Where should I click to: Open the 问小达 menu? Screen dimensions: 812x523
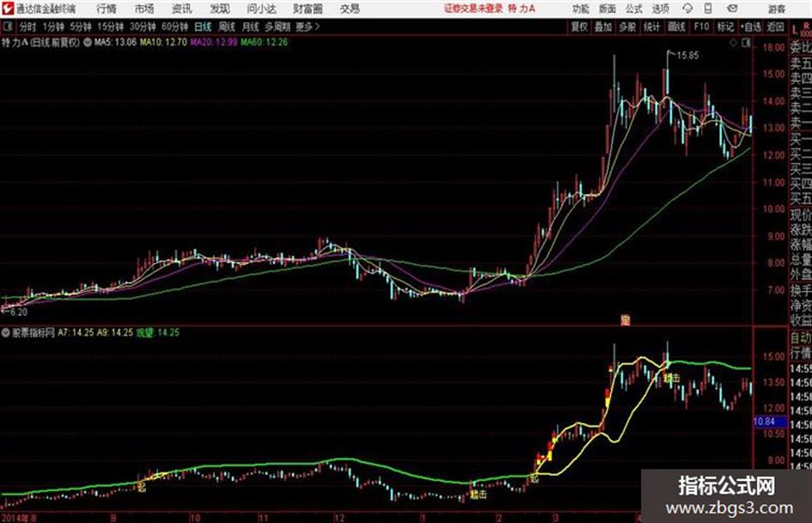pyautogui.click(x=261, y=9)
